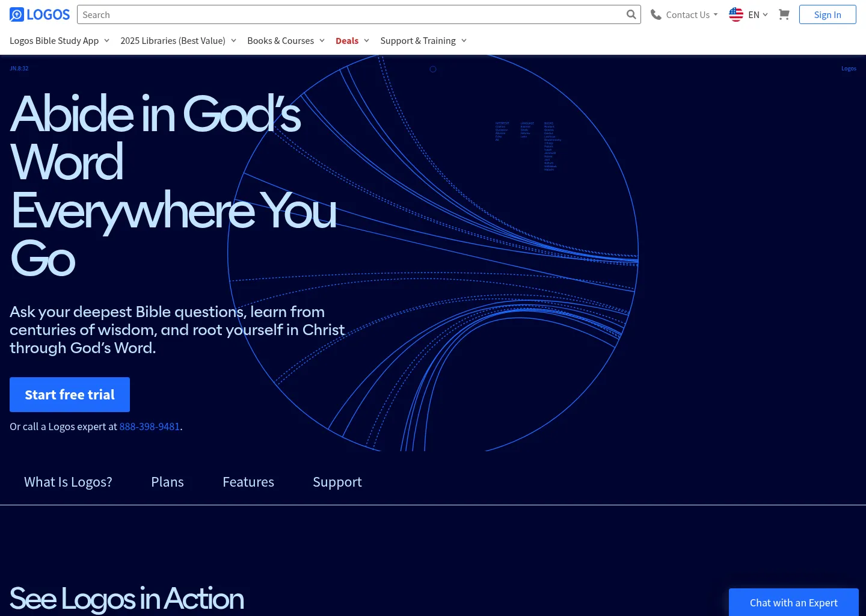Open Logos Bible Study App menu
Screen dimensions: 866x616
coord(54,40)
